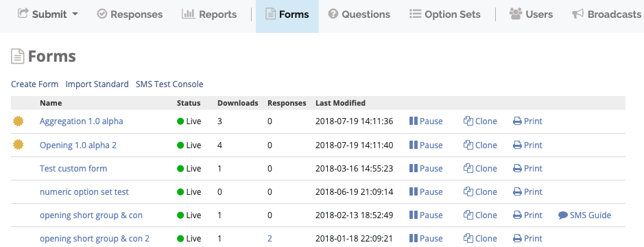644x247 pixels.
Task: Print the numeric option set test form
Action: tap(528, 192)
